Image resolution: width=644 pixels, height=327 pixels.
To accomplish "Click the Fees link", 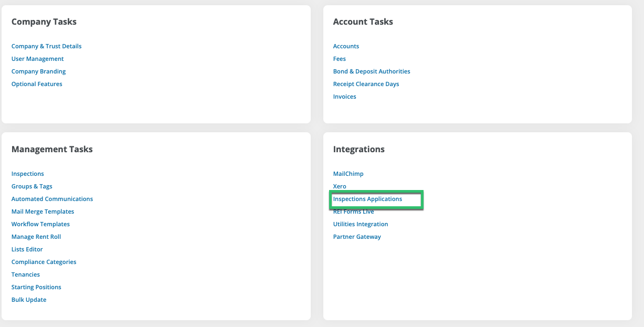I will pos(340,59).
